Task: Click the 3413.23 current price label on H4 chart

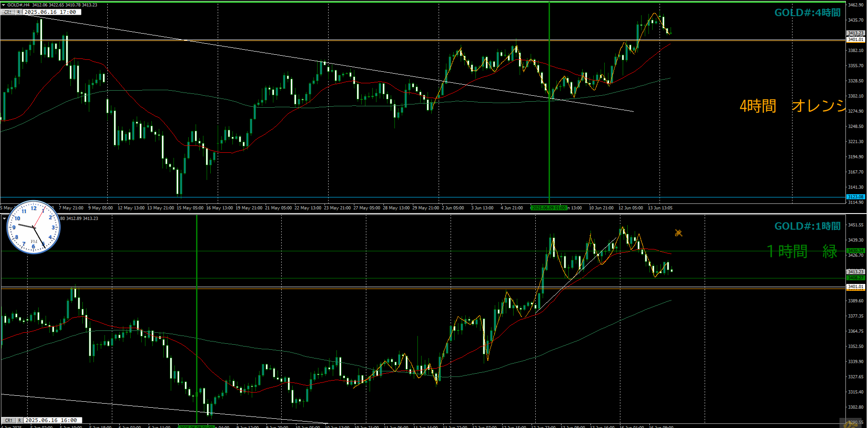Action: click(x=856, y=33)
